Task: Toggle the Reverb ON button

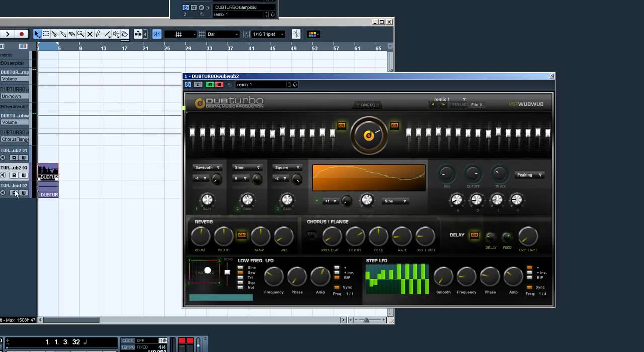Action: (x=242, y=235)
